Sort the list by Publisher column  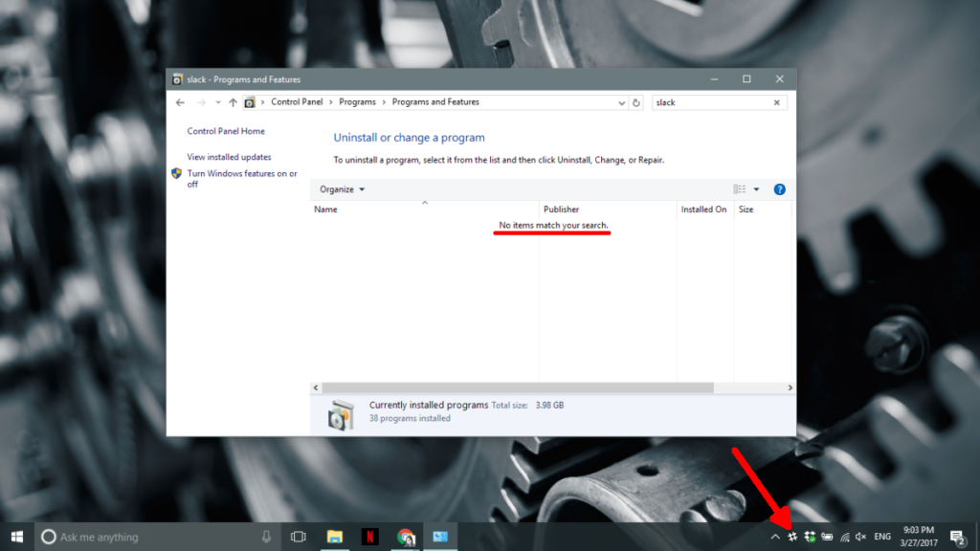pyautogui.click(x=561, y=209)
